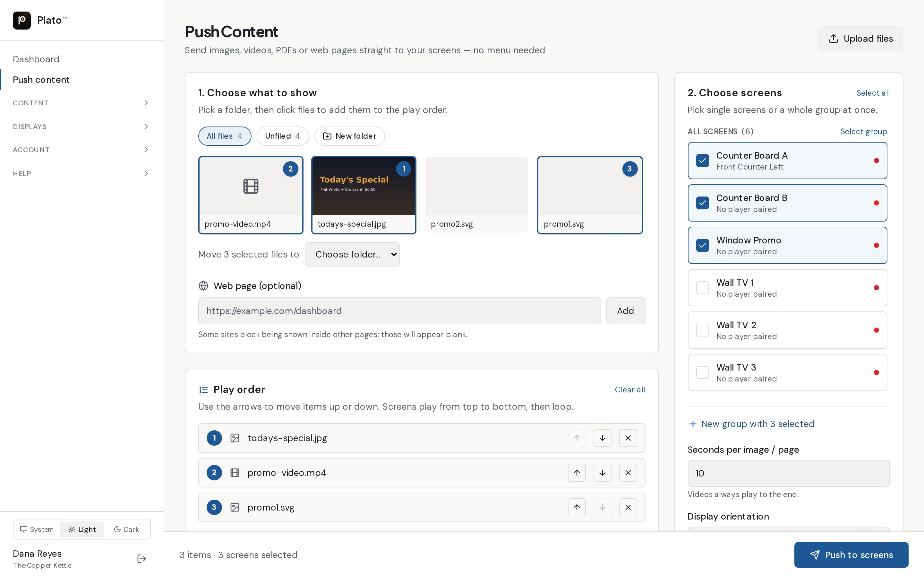Switch theme to System
This screenshot has height=578, width=924.
[x=37, y=530]
